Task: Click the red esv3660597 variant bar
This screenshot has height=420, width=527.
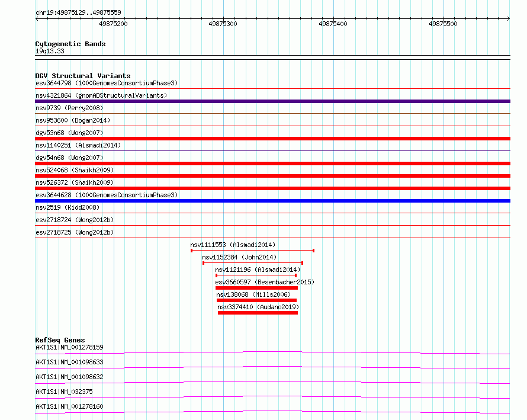Action: point(257,288)
